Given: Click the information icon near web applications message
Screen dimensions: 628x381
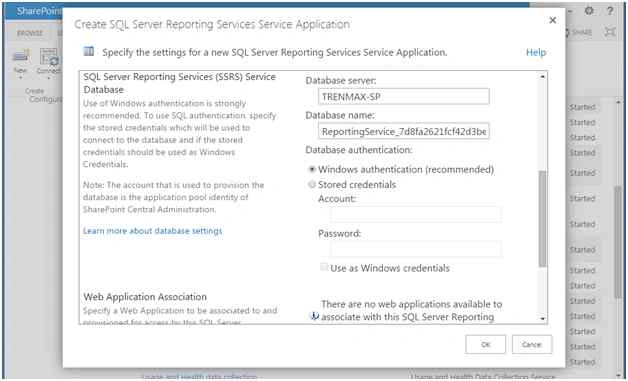Looking at the screenshot, I should [314, 316].
